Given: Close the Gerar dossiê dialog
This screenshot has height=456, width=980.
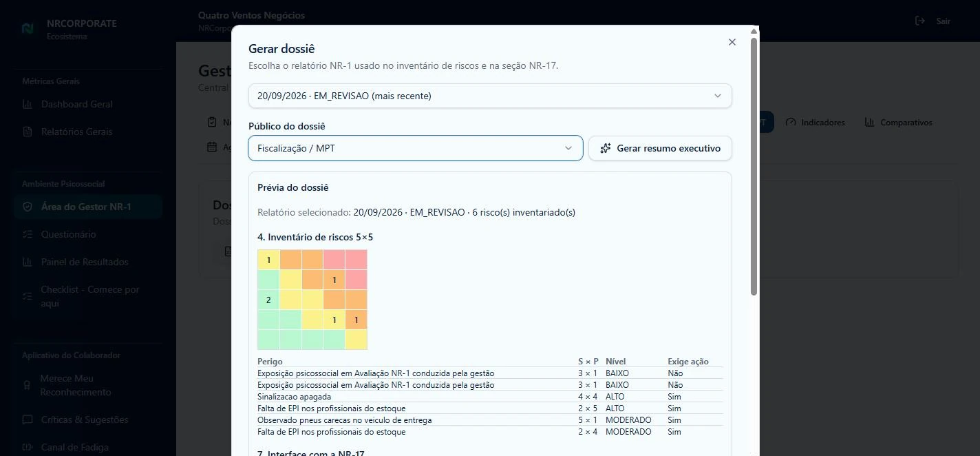Looking at the screenshot, I should (732, 42).
